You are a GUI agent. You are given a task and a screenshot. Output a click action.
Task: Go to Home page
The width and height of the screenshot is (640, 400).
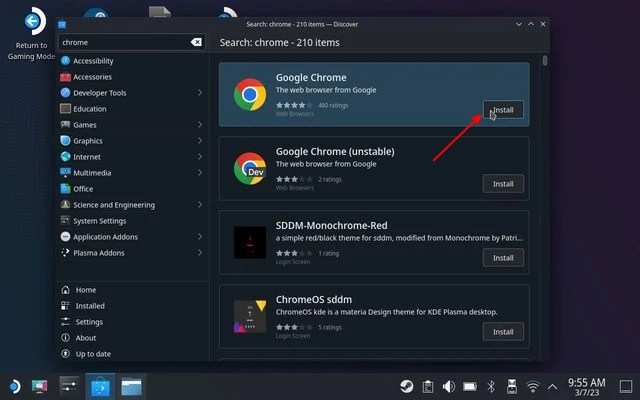click(131, 290)
